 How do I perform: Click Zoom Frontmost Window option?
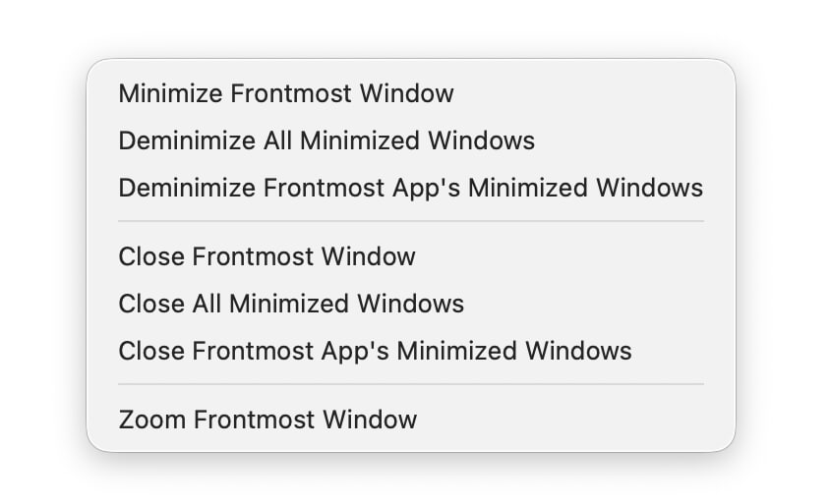click(x=267, y=420)
